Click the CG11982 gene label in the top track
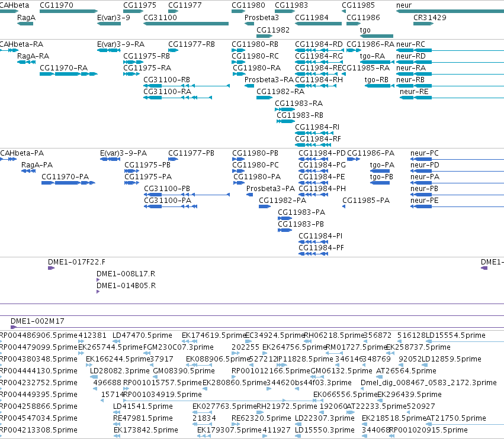504x439 pixels. (273, 30)
